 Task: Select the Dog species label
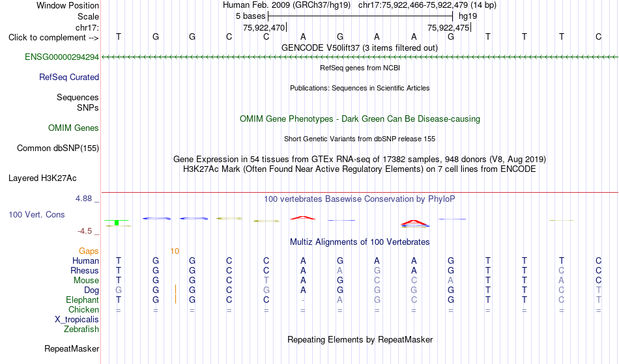click(x=91, y=290)
